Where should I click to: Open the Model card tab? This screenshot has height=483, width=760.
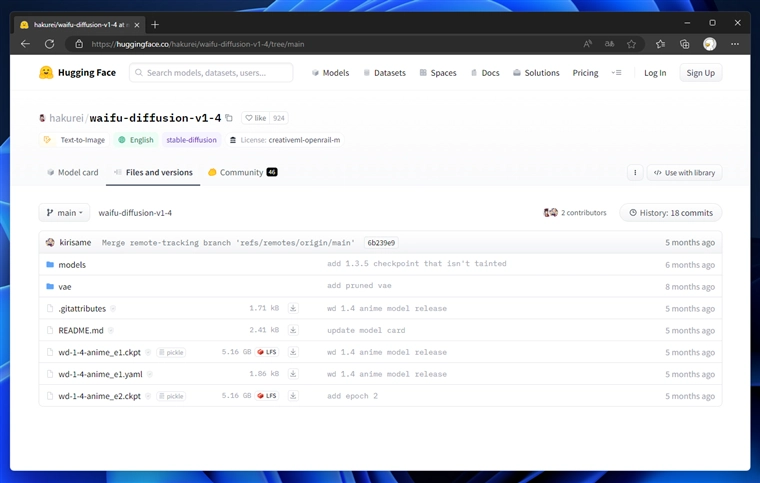[72, 172]
